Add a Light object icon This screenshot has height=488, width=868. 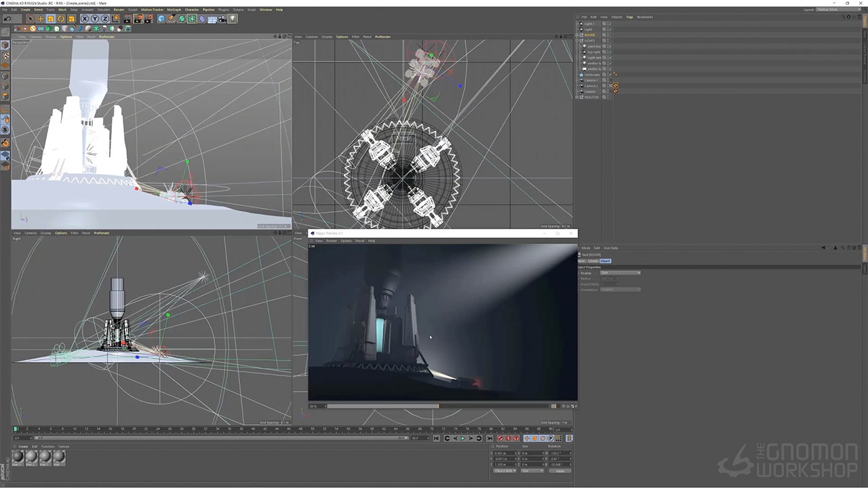[x=232, y=19]
